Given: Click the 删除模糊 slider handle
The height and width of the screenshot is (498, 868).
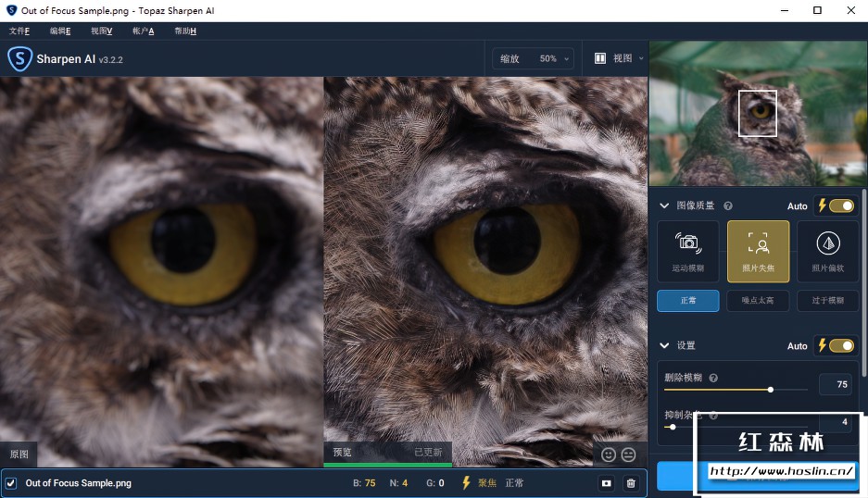Looking at the screenshot, I should click(771, 390).
